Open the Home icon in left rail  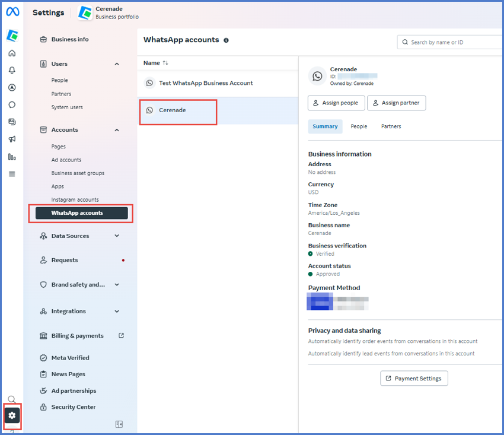(12, 53)
